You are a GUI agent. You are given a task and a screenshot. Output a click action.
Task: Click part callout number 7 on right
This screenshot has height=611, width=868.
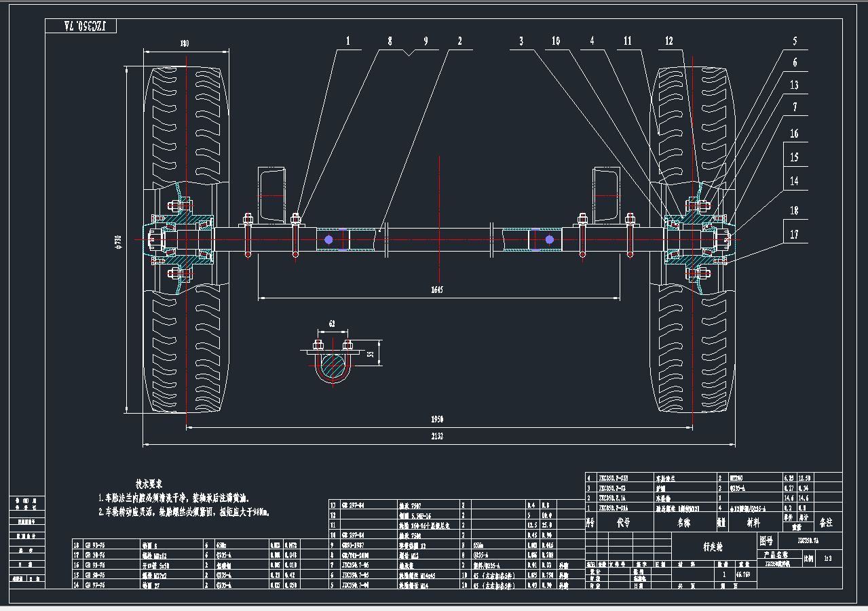pyautogui.click(x=795, y=107)
